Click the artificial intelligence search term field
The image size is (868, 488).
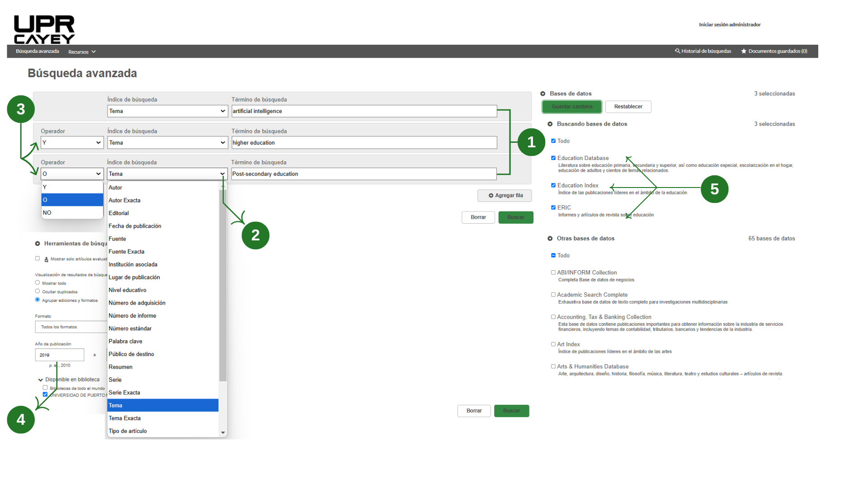[364, 111]
